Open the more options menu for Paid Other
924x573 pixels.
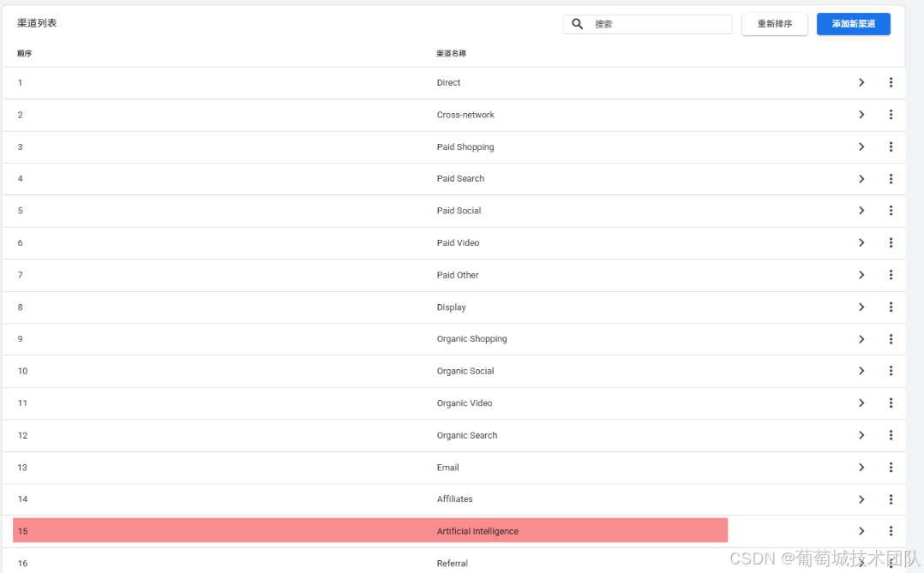pos(891,274)
